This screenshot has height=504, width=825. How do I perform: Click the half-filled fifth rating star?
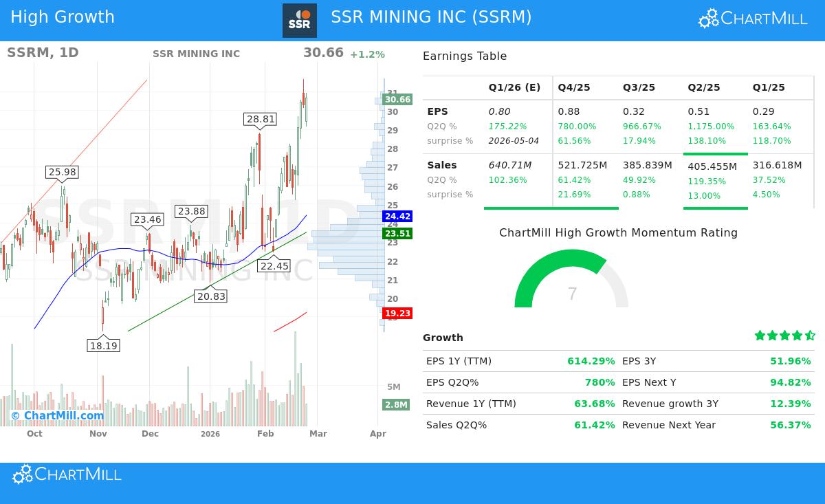[811, 336]
